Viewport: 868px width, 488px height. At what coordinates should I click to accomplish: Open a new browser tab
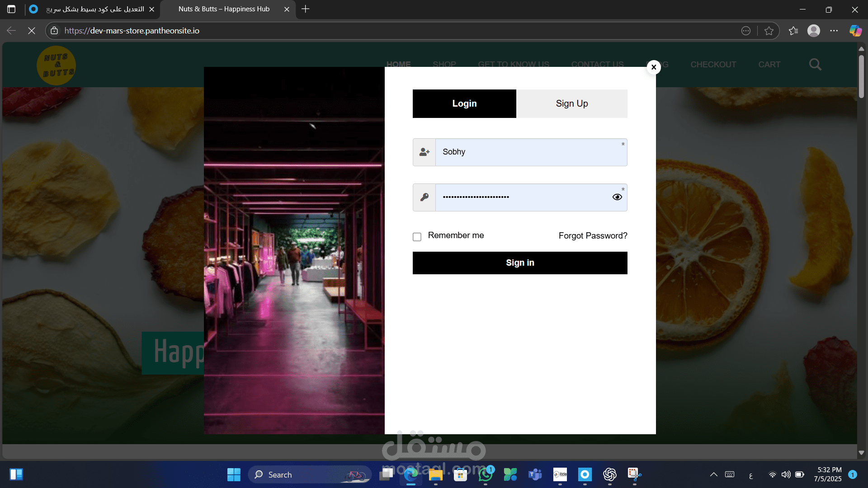coord(306,9)
